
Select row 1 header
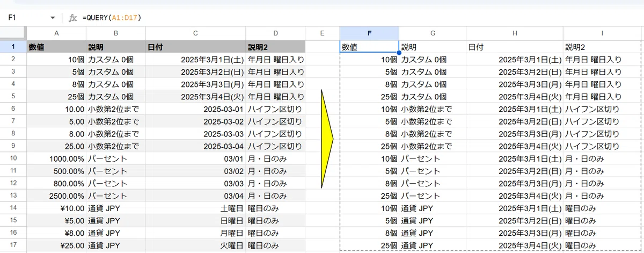[x=13, y=47]
